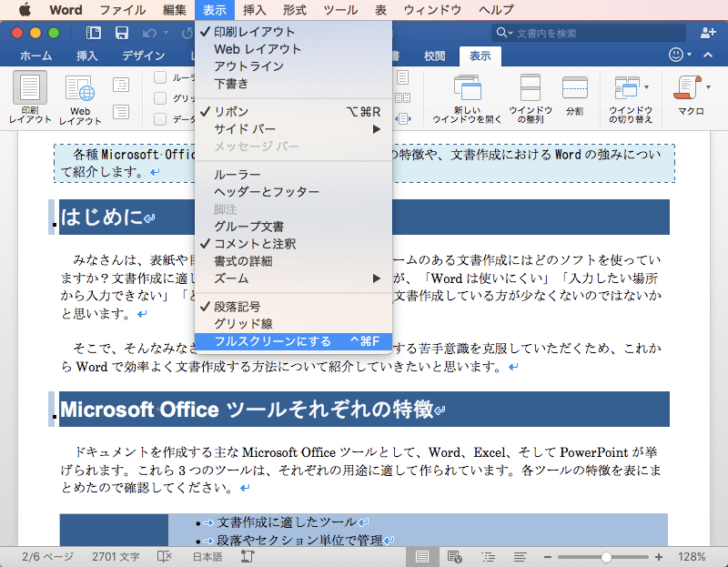Open the ウインドウの切り替え dropdown arrow
This screenshot has width=728, height=567.
coord(646,86)
